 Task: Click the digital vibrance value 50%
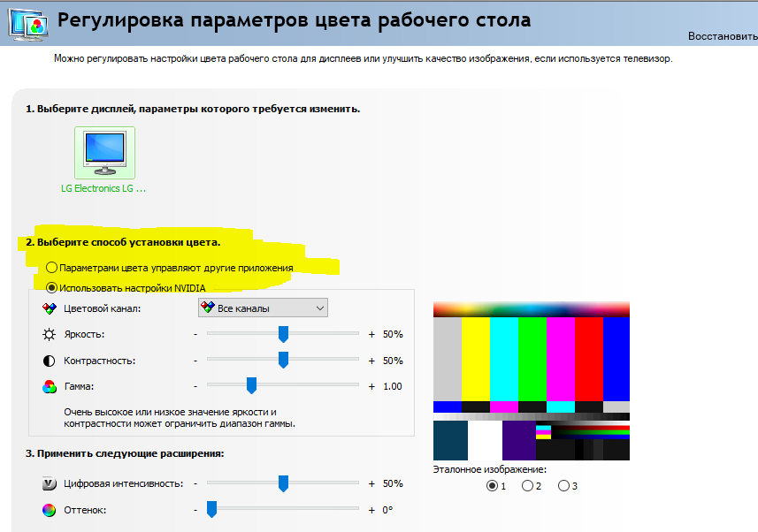[x=393, y=483]
